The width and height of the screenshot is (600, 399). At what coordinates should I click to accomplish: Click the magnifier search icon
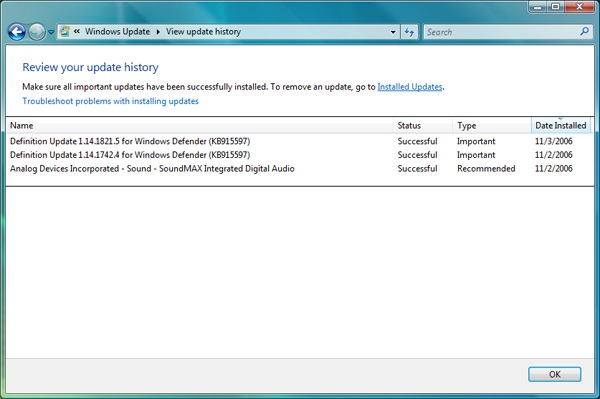click(x=584, y=31)
